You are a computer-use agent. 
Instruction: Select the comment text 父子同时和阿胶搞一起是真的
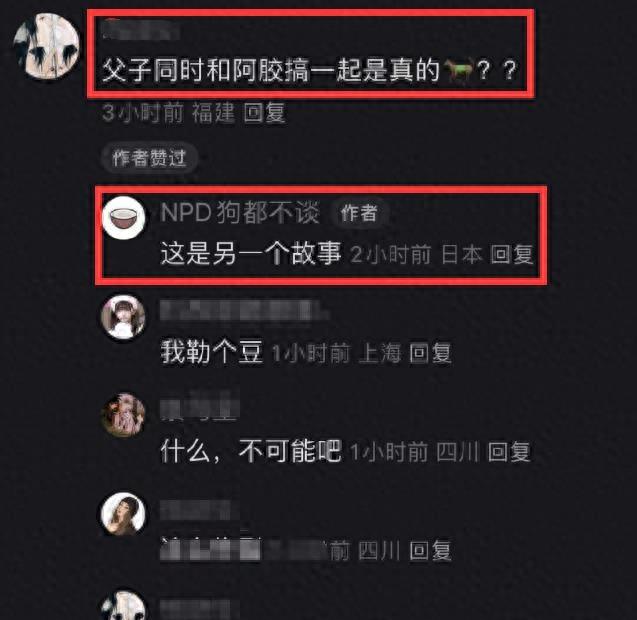coord(271,70)
